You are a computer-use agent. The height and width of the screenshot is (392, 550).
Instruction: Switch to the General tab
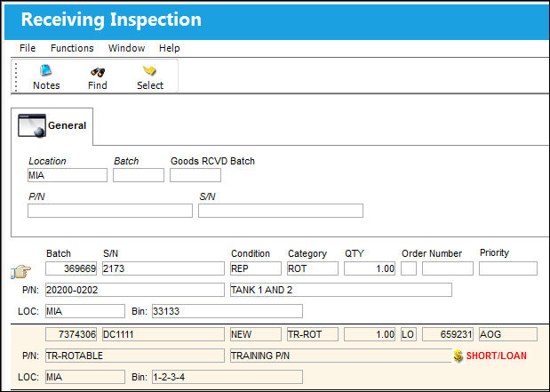pyautogui.click(x=52, y=126)
